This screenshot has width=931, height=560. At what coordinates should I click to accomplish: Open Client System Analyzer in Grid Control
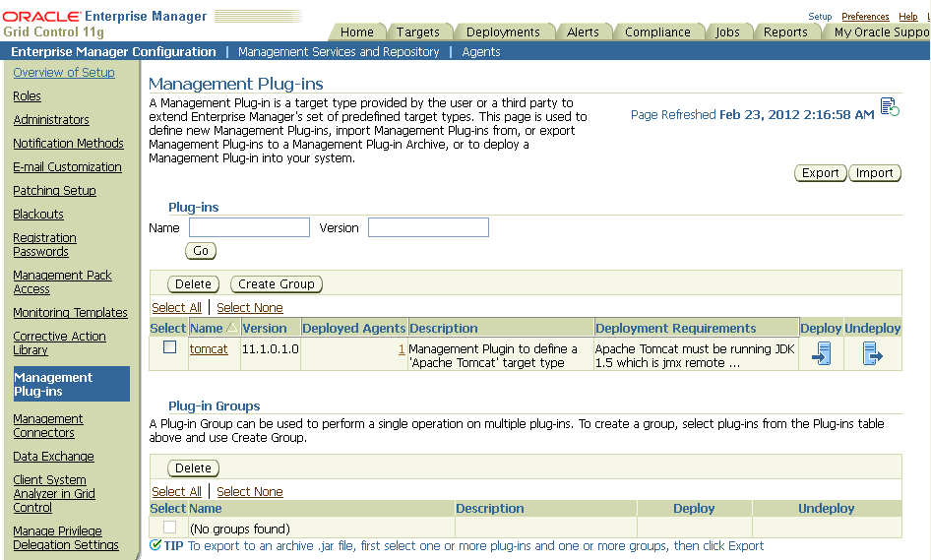(54, 493)
